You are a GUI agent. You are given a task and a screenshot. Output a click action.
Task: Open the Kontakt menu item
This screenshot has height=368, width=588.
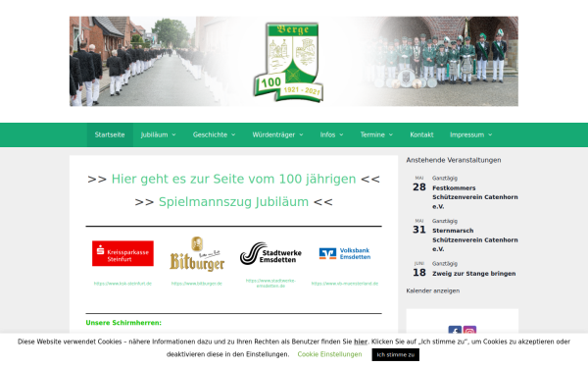(421, 134)
